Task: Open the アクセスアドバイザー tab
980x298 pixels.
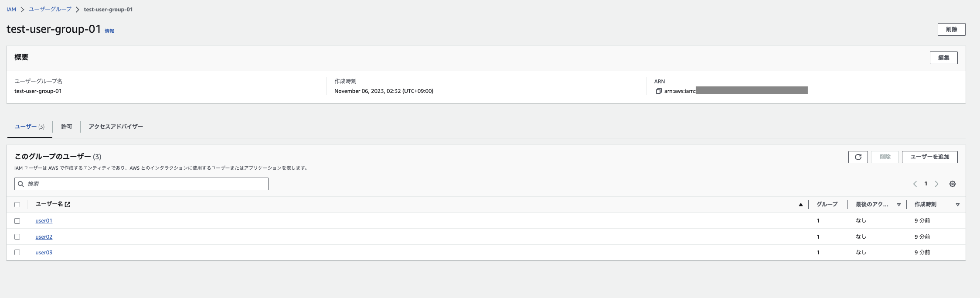Action: [116, 127]
